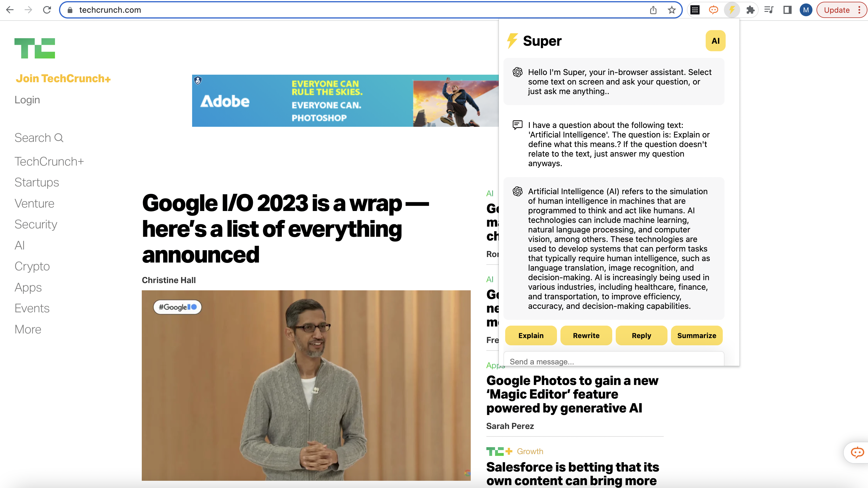Open the orange chat bubble extension
868x488 pixels.
pyautogui.click(x=713, y=10)
